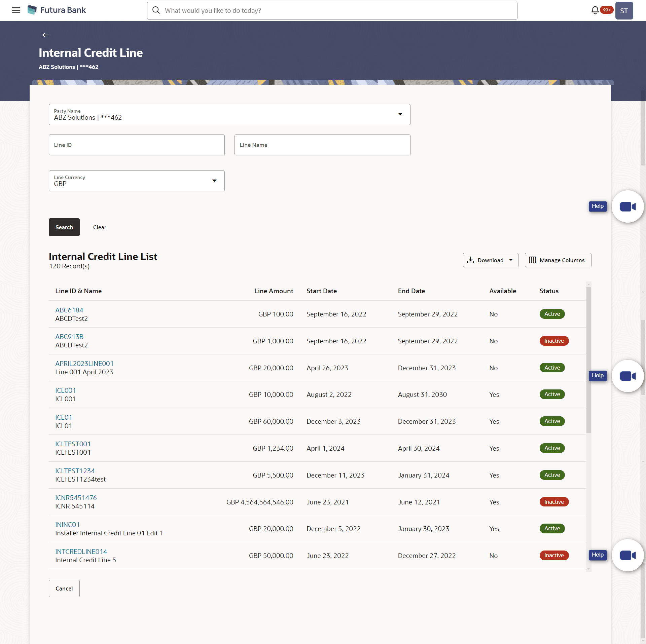
Task: Clear the search filters
Action: [100, 227]
